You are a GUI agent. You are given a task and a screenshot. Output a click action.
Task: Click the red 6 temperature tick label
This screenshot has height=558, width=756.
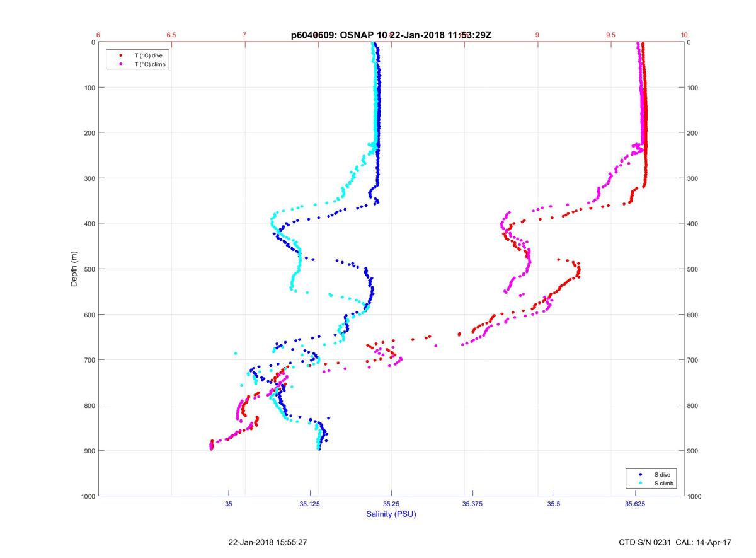[98, 35]
